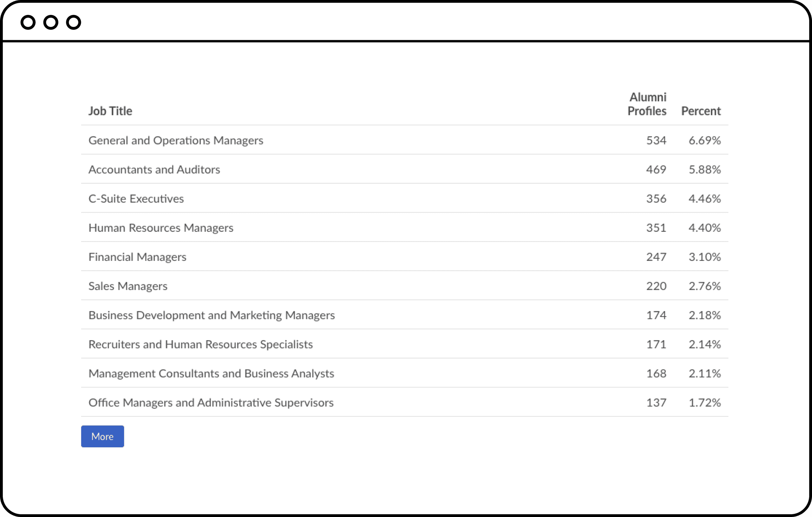Click the 1.72% percent value
This screenshot has width=812, height=517.
(704, 403)
